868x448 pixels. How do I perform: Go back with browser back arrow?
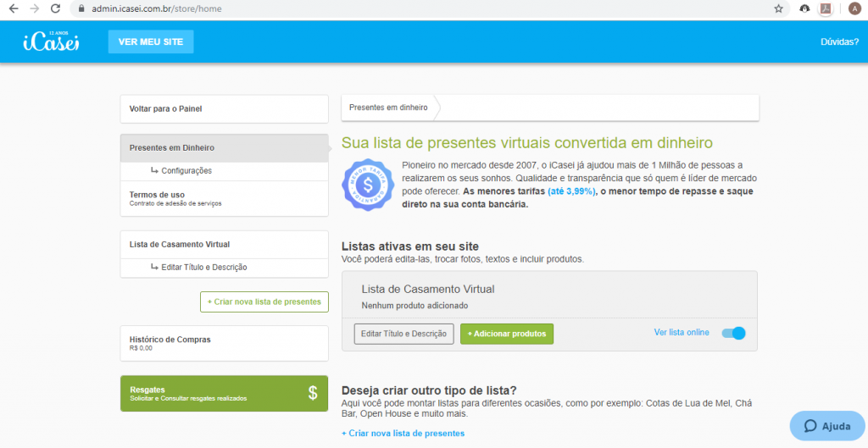coord(14,8)
